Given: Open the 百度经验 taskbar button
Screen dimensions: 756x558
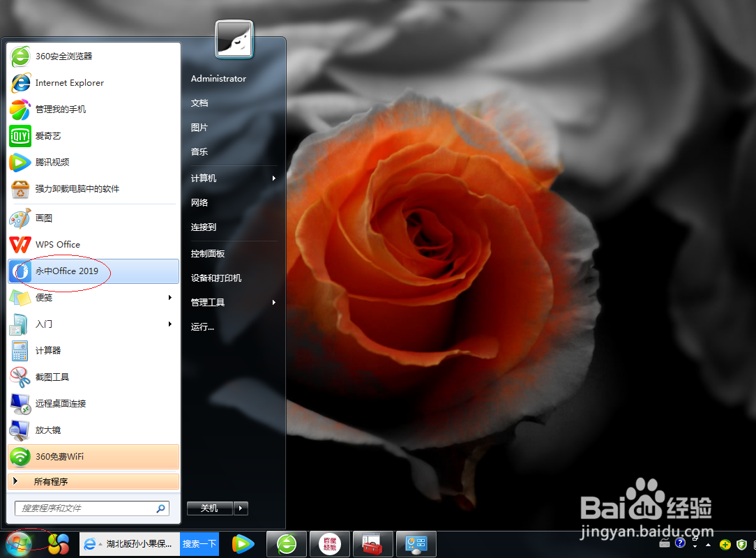Looking at the screenshot, I should click(330, 545).
